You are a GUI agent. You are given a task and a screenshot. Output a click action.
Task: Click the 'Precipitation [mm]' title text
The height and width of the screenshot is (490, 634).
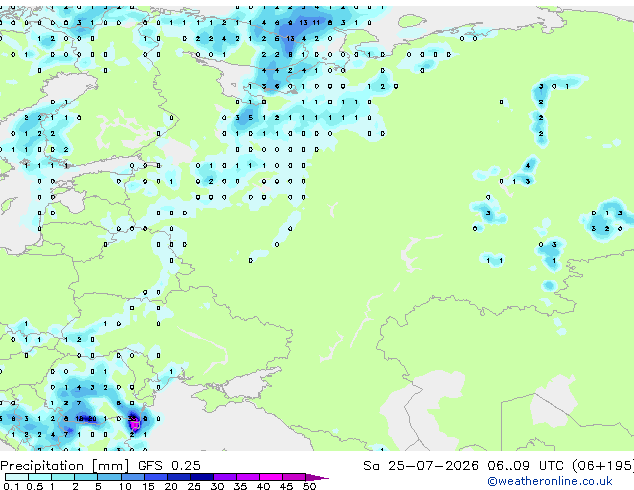(65, 466)
